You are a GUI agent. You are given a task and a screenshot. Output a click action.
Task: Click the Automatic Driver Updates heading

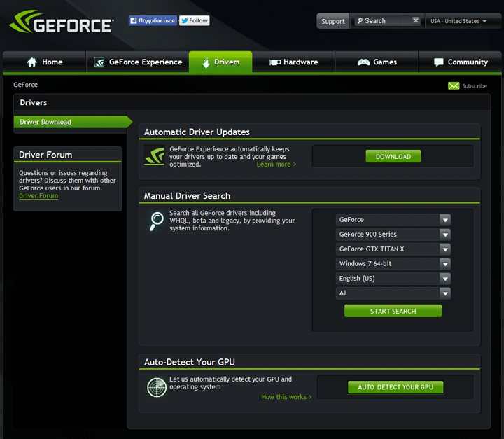(x=197, y=132)
